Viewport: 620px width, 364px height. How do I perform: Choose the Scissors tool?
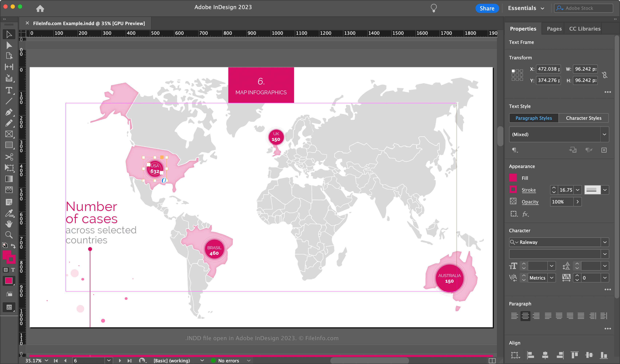click(9, 157)
